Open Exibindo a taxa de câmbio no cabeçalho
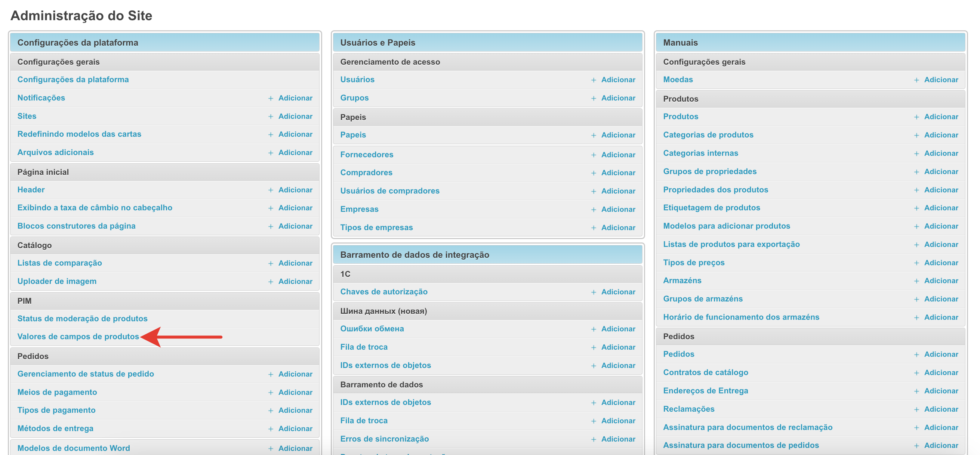980x455 pixels. coord(95,208)
